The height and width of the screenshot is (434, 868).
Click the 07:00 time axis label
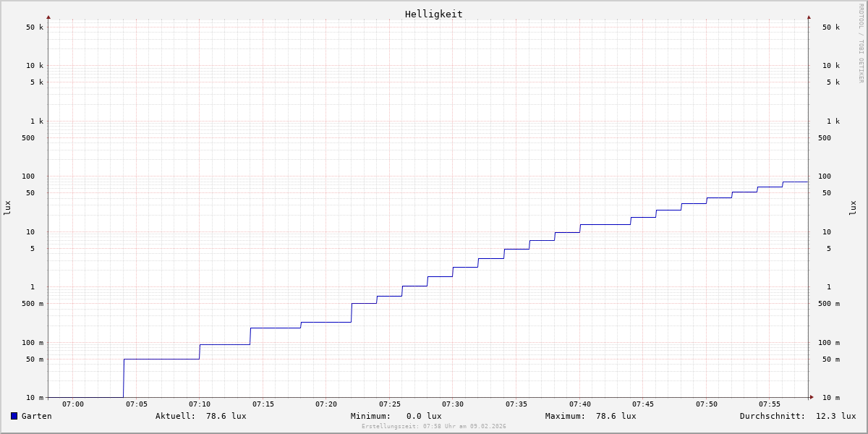pyautogui.click(x=73, y=404)
